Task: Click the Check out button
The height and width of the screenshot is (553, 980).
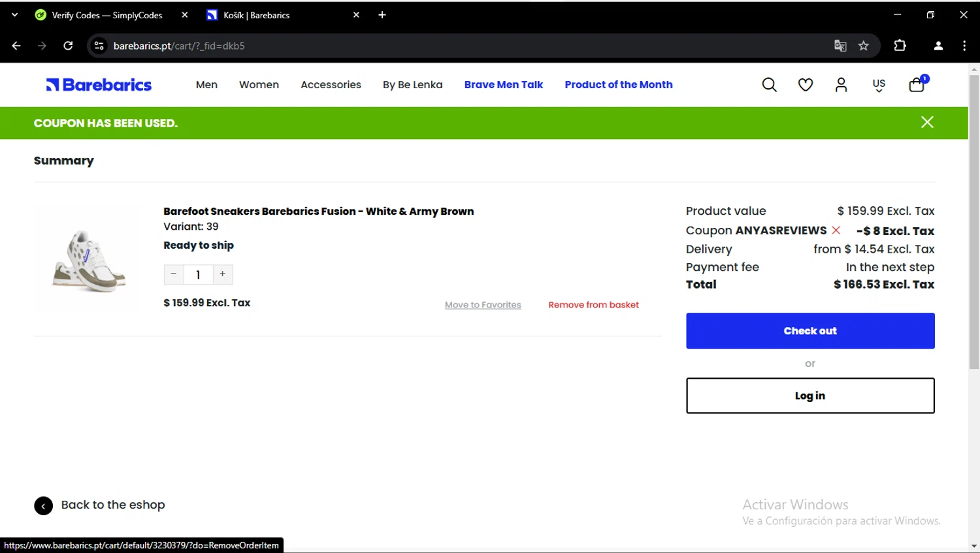Action: tap(810, 331)
